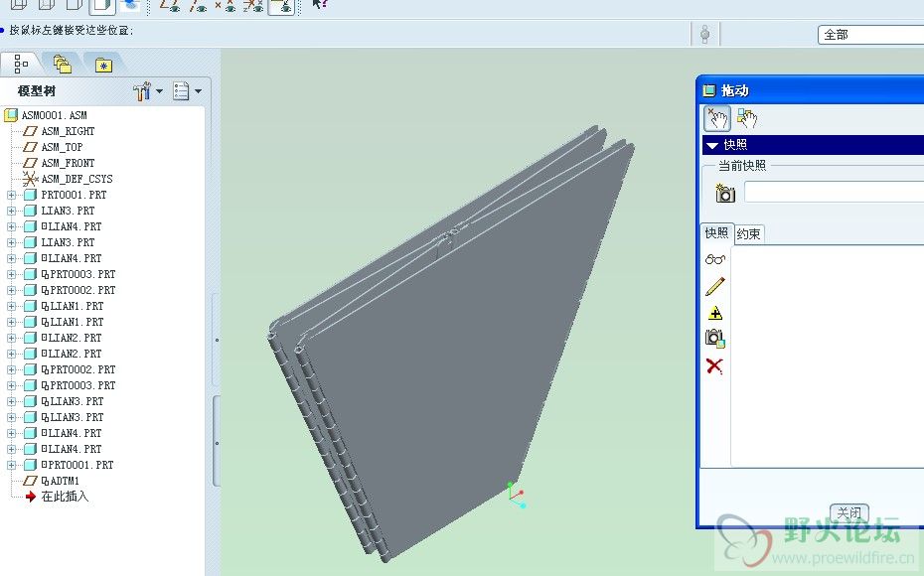Select the 在此插入 insert marker

pyautogui.click(x=65, y=497)
